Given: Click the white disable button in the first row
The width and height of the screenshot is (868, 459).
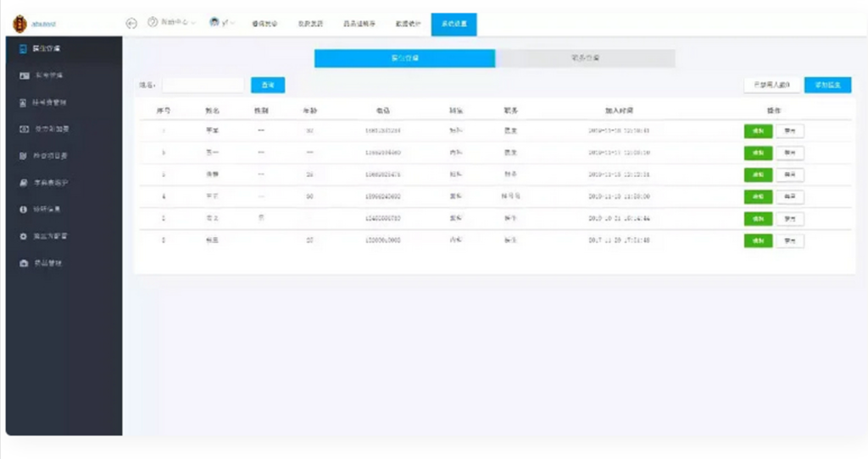Looking at the screenshot, I should [790, 131].
